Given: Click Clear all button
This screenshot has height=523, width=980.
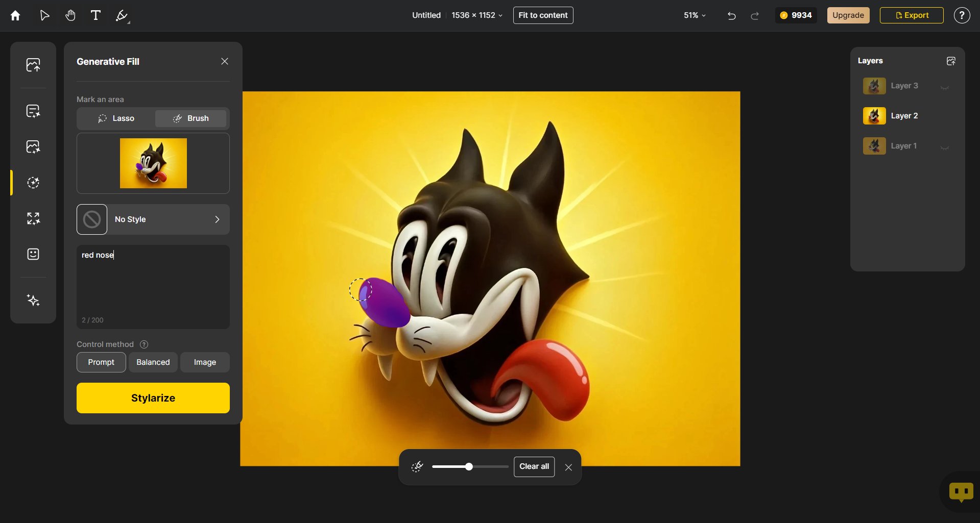Looking at the screenshot, I should pyautogui.click(x=534, y=466).
